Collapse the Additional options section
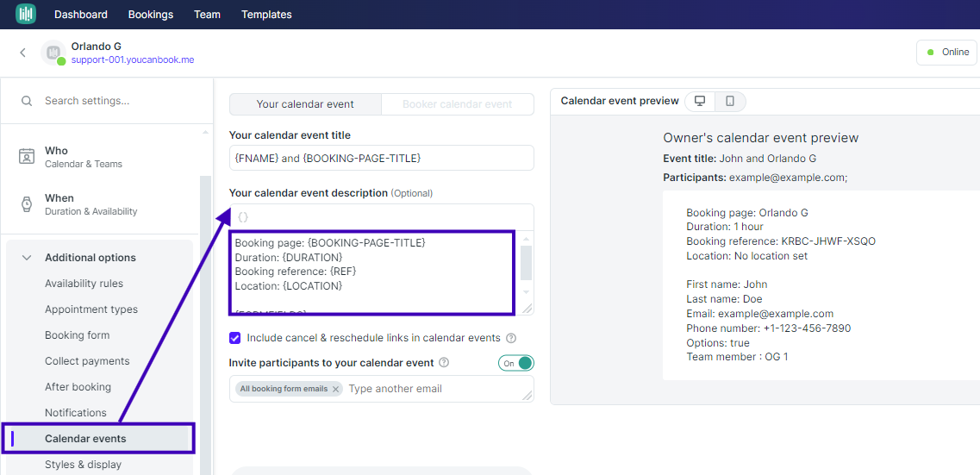Image resolution: width=980 pixels, height=475 pixels. (x=27, y=258)
